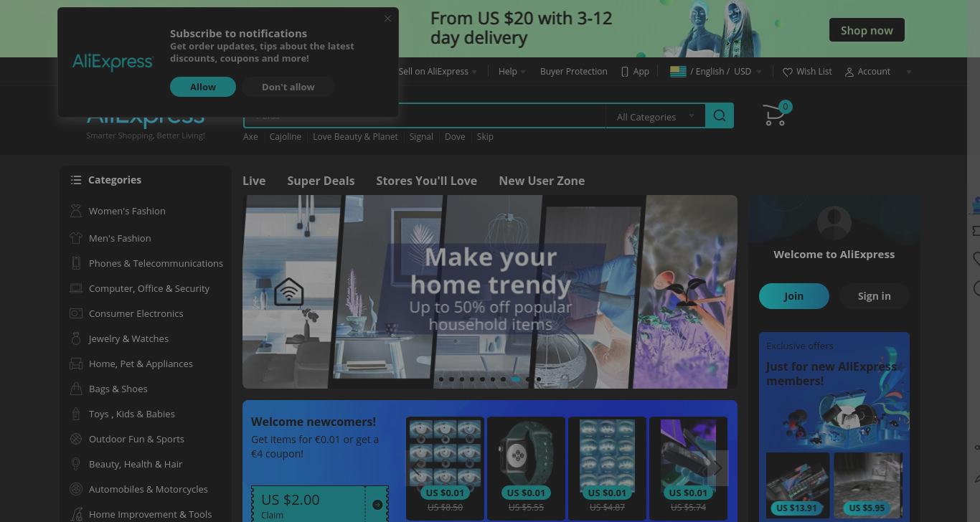Click the newcomer products next arrow

pos(717,468)
